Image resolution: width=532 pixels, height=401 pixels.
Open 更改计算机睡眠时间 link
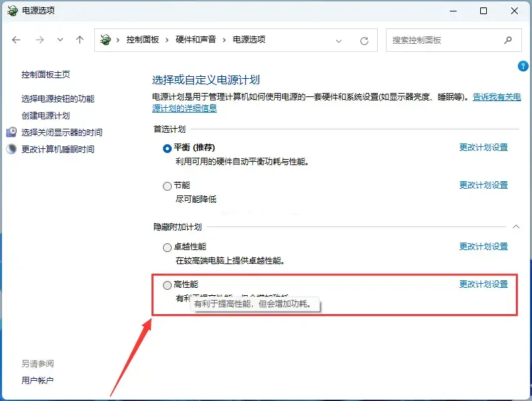(x=58, y=150)
